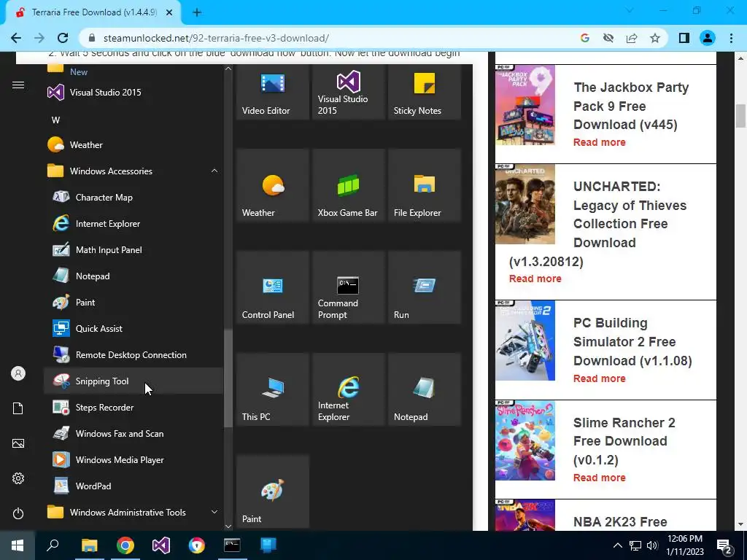Open the Xbox Game Bar tile
This screenshot has width=747, height=560.
coord(348,185)
